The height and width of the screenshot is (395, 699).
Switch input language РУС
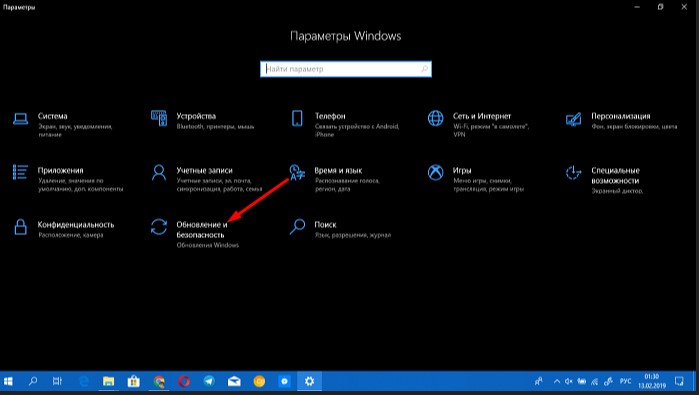625,382
